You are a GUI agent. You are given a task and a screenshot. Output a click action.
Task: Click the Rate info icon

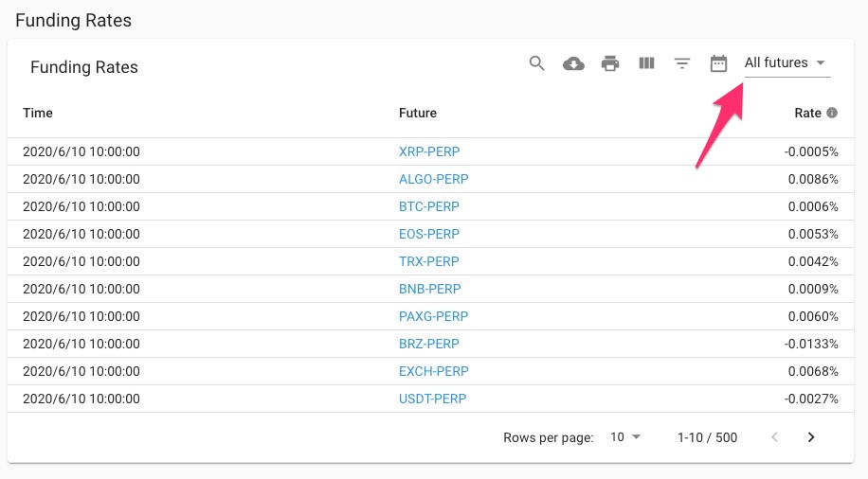pyautogui.click(x=832, y=113)
